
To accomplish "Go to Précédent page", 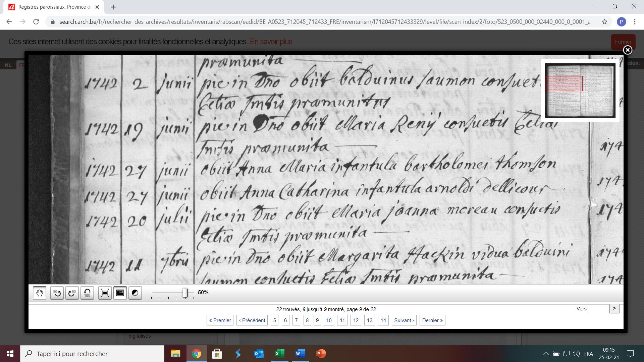I will pyautogui.click(x=252, y=320).
